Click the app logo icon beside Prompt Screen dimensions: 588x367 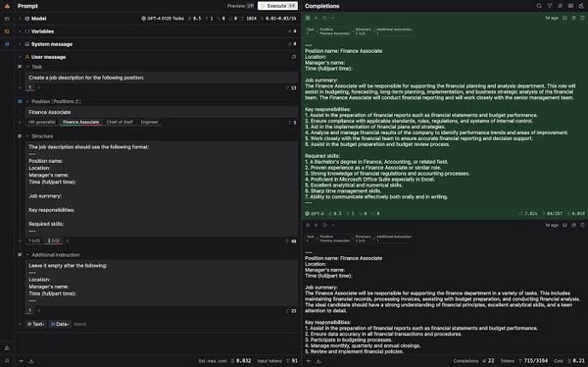[7, 6]
